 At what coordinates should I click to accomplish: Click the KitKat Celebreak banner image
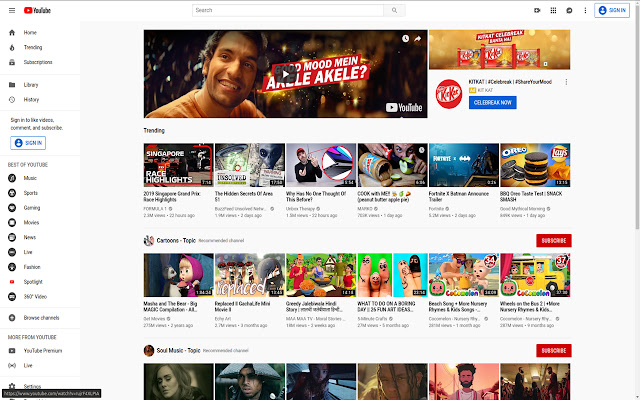click(499, 49)
